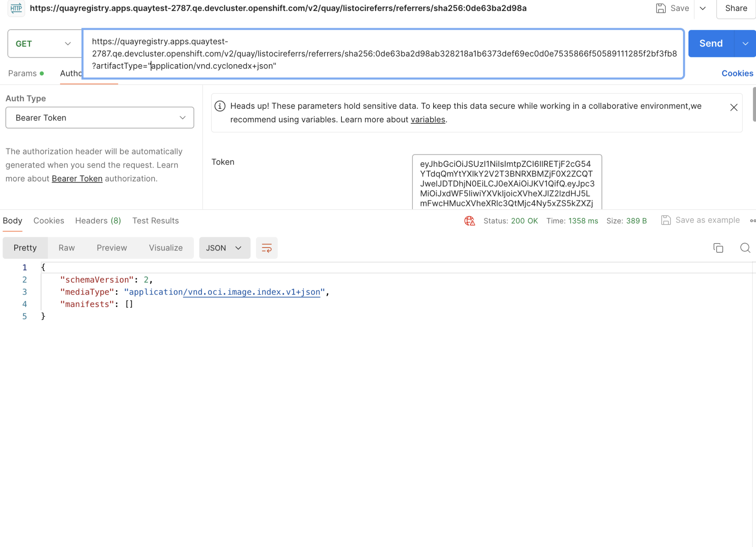Expand the Bearer Token auth type dropdown
The image size is (756, 547).
click(99, 118)
